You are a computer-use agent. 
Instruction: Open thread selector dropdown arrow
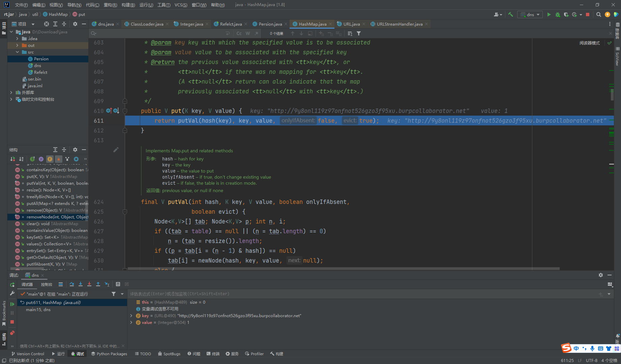pyautogui.click(x=122, y=294)
